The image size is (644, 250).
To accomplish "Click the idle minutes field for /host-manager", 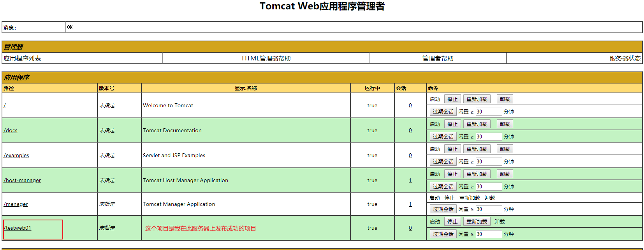I will click(x=489, y=186).
